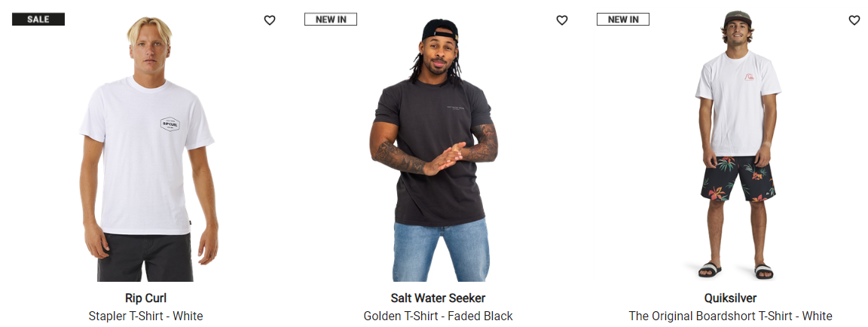The height and width of the screenshot is (327, 868).
Task: Add Rip Curl Stapler T-Shirt to wishlist
Action: (270, 20)
